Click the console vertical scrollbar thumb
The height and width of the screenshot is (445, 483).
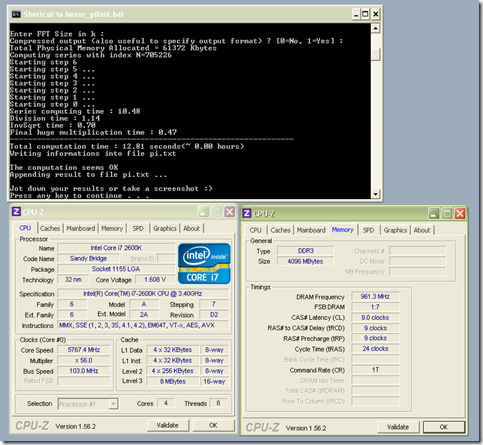[376, 54]
